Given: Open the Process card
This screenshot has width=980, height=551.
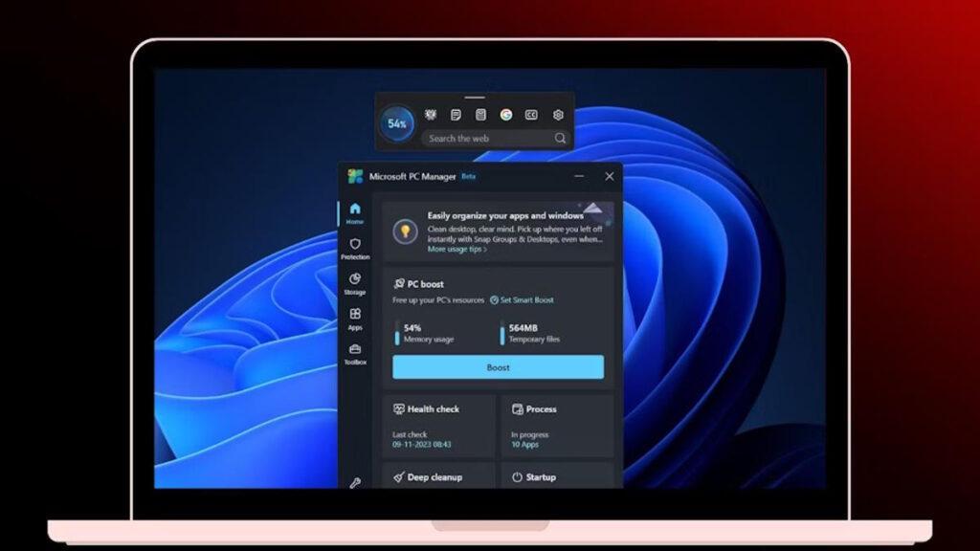Looking at the screenshot, I should (x=557, y=426).
